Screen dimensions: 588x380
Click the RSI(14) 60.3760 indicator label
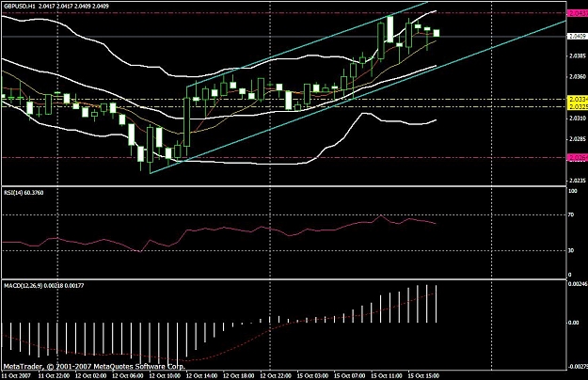coord(24,193)
